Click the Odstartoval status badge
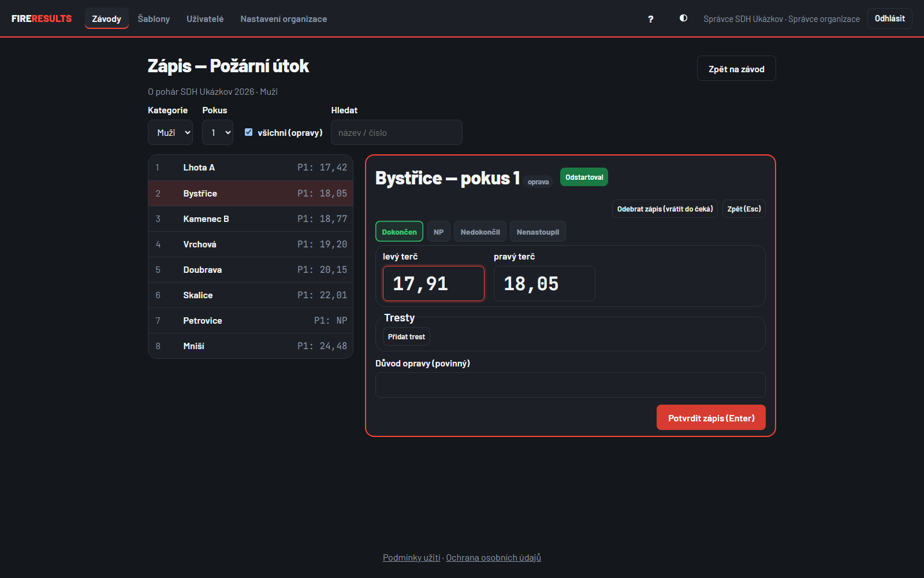This screenshot has width=924, height=578. [x=584, y=177]
